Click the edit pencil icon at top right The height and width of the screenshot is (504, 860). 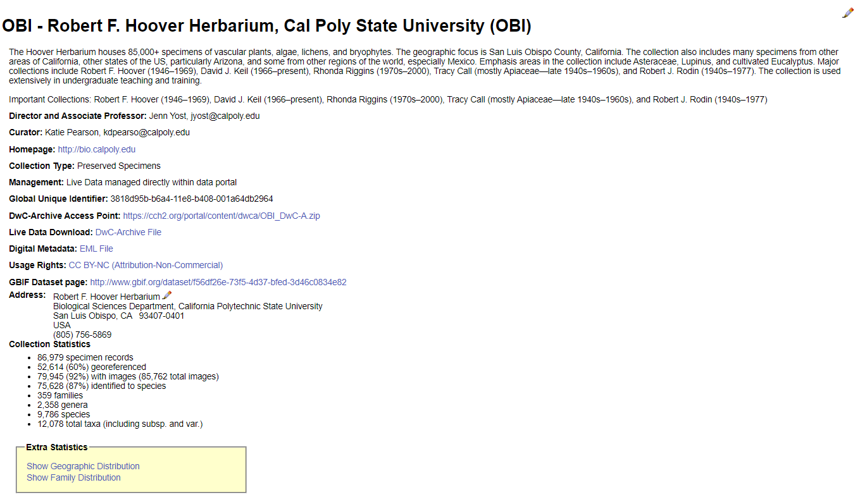[x=848, y=13]
